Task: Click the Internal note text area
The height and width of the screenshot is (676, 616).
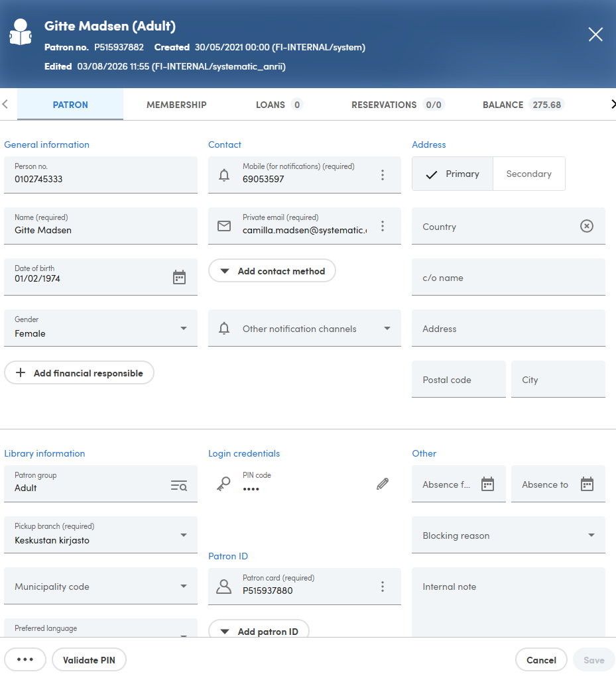Action: tap(508, 602)
